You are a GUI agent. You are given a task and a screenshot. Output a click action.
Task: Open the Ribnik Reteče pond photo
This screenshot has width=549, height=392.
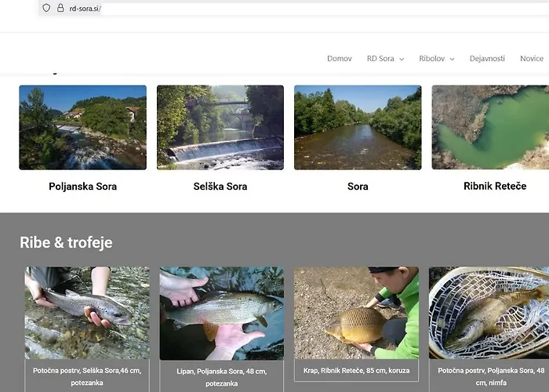tap(490, 127)
